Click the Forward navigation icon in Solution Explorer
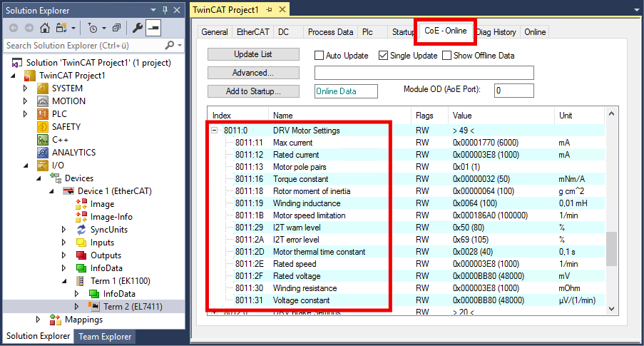644x346 pixels. tap(29, 28)
